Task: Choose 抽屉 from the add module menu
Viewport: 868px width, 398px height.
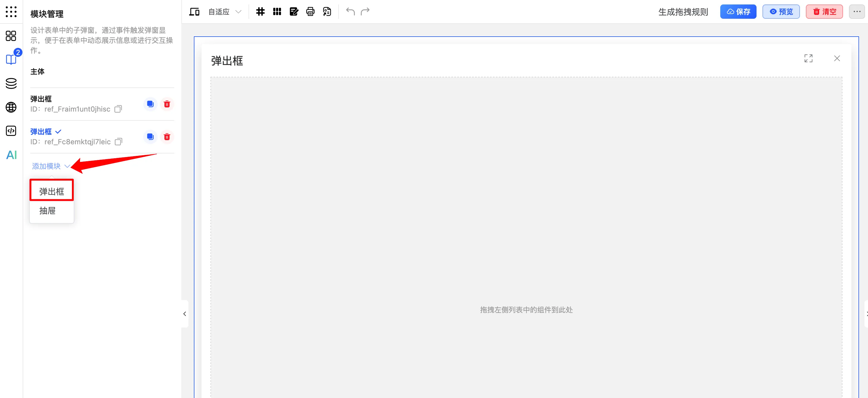Action: (48, 211)
